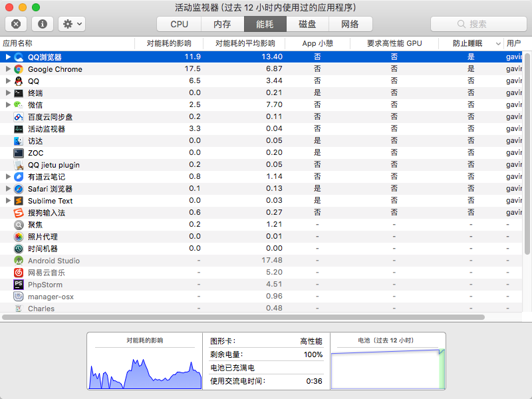532x399 pixels.
Task: Open the gear actions menu
Action: pos(72,24)
